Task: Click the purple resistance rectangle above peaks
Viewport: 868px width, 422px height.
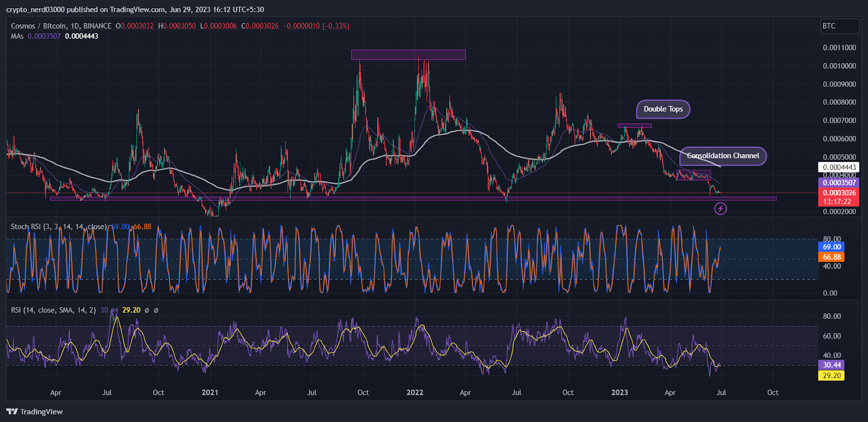Action: (x=408, y=55)
